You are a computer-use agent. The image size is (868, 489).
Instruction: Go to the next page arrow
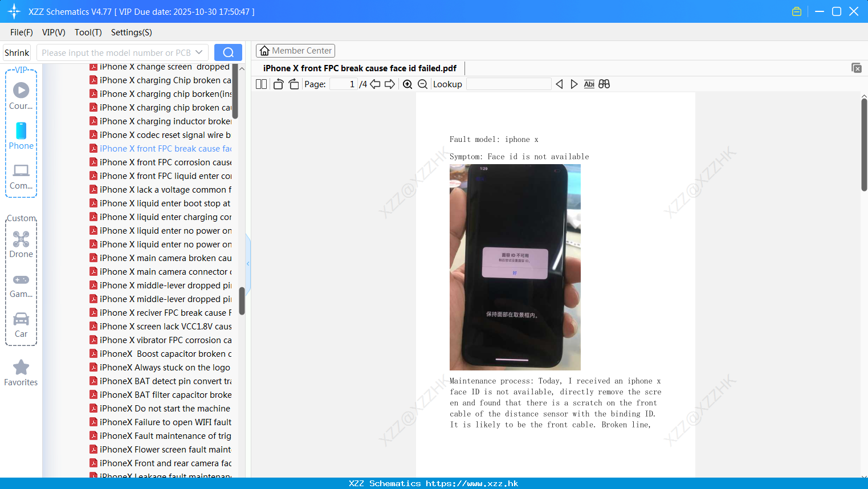(x=390, y=84)
